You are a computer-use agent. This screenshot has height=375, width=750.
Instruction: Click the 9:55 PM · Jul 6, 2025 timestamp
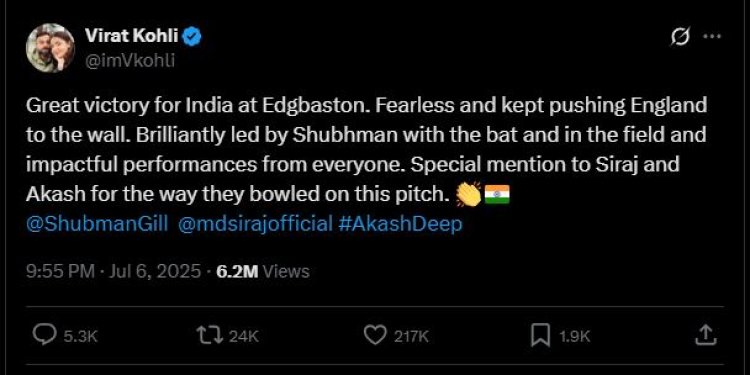pyautogui.click(x=113, y=271)
